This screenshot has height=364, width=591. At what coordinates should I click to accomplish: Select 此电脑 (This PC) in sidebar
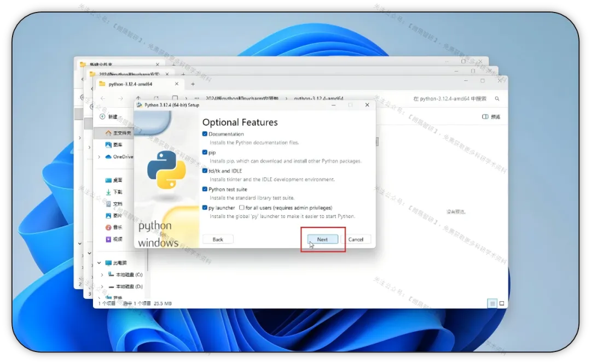click(x=116, y=263)
